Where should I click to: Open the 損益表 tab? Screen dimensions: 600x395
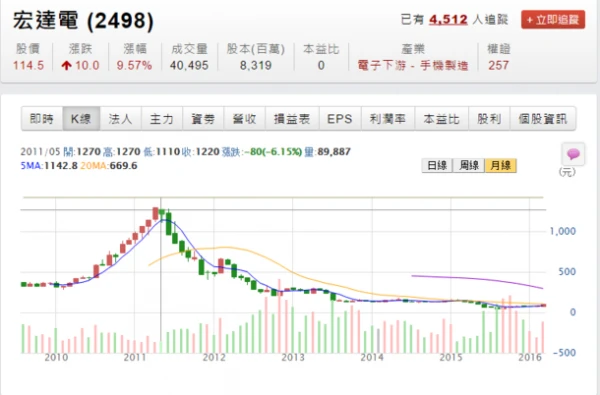click(292, 119)
